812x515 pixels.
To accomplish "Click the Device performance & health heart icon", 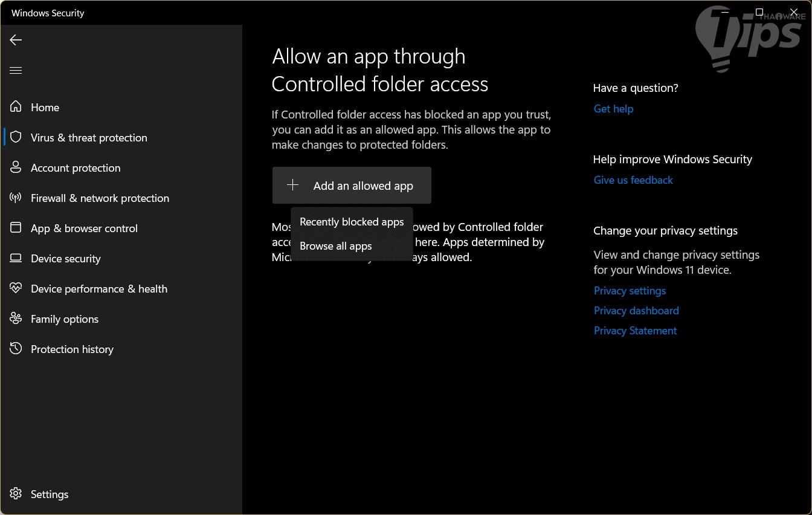I will click(16, 289).
